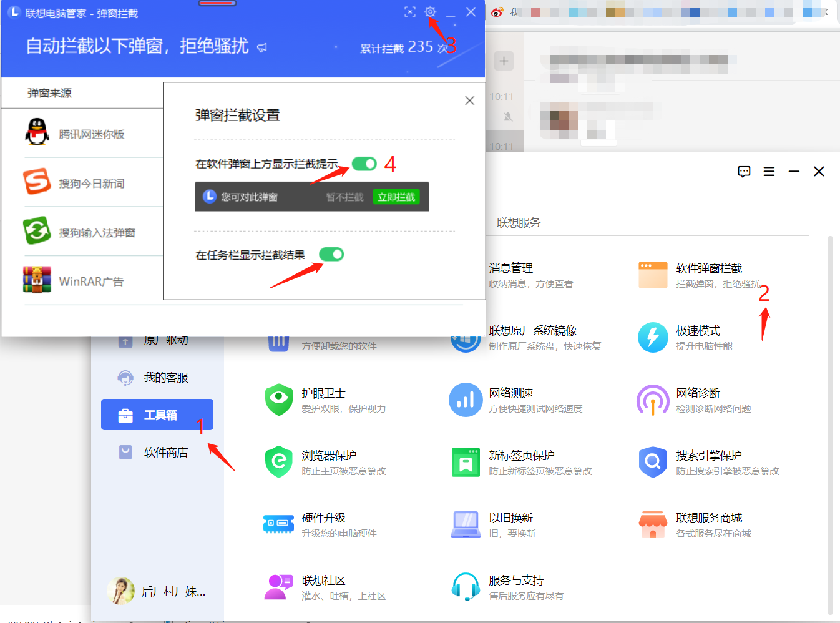Image resolution: width=840 pixels, height=623 pixels.
Task: Click the 搜狗输入法弹窗 row text
Action: [x=97, y=233]
